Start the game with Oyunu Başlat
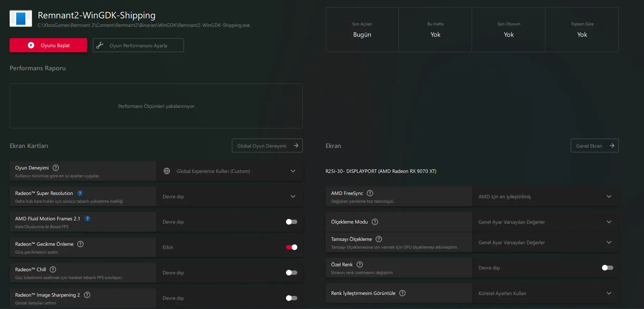 click(48, 45)
